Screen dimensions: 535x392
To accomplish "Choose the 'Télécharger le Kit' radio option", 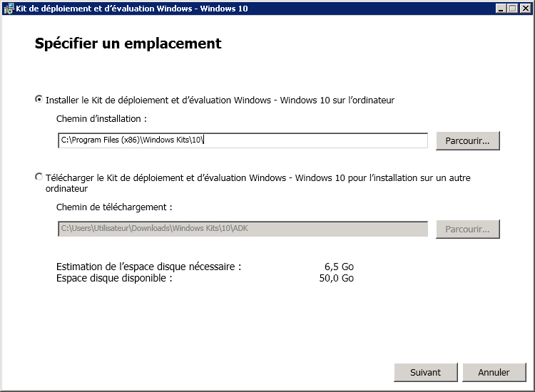I will [39, 177].
